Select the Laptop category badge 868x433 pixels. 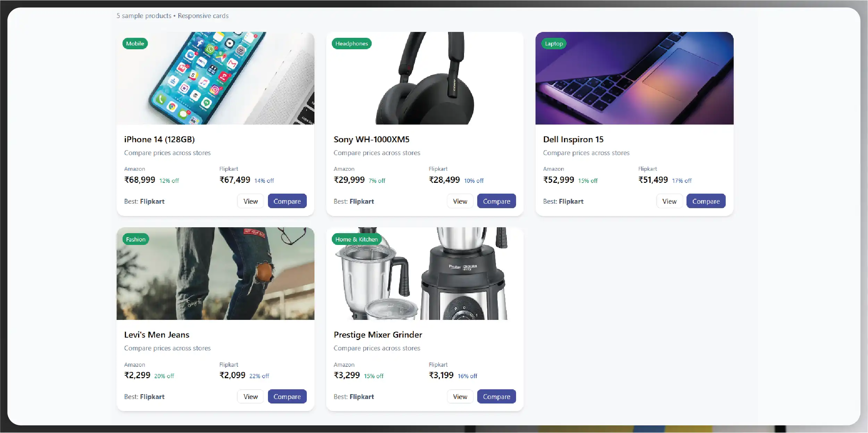554,43
